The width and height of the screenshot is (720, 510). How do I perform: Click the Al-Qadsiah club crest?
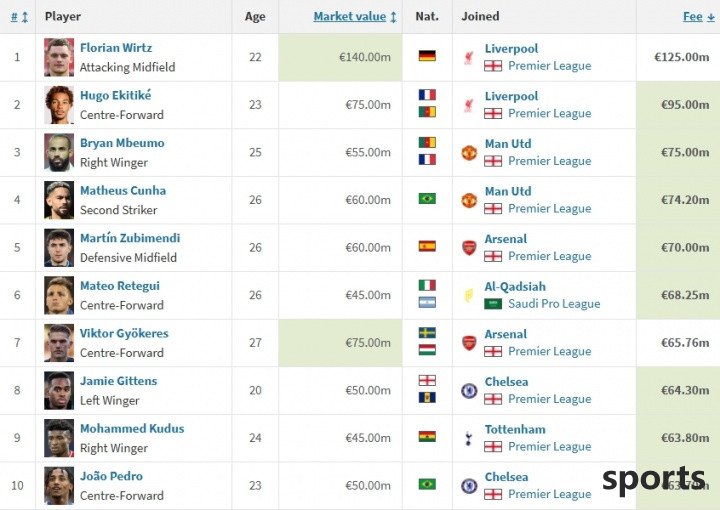tap(468, 295)
